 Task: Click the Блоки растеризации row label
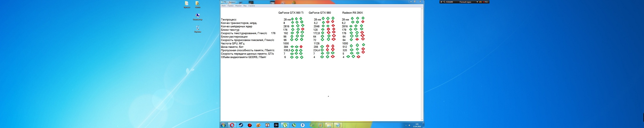click(x=234, y=37)
